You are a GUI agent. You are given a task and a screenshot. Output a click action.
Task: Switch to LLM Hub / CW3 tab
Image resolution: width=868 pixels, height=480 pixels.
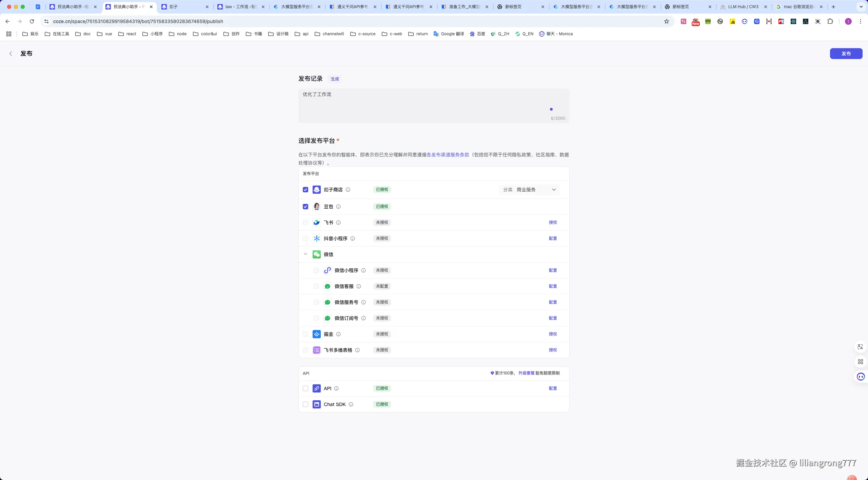tap(743, 7)
